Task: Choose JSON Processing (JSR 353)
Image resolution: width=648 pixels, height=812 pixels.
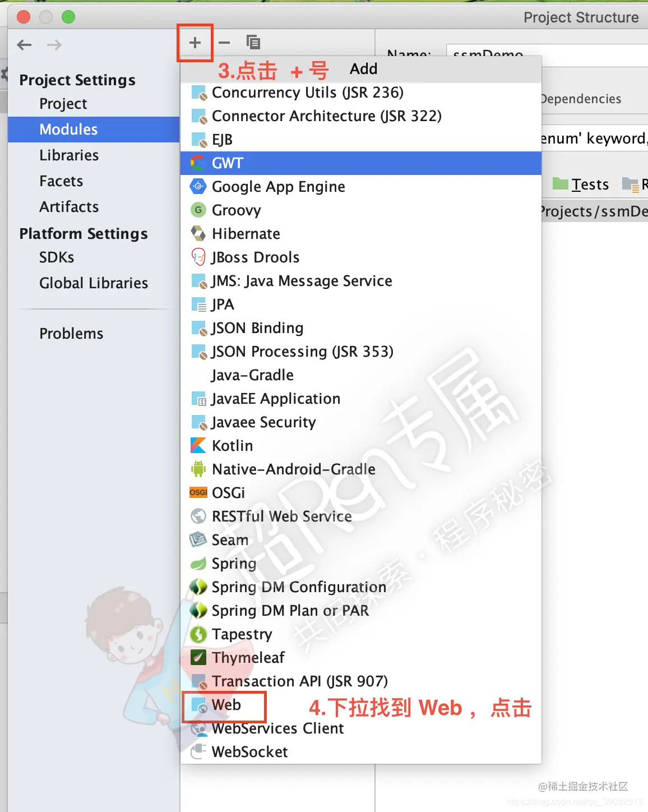Action: (x=361, y=352)
